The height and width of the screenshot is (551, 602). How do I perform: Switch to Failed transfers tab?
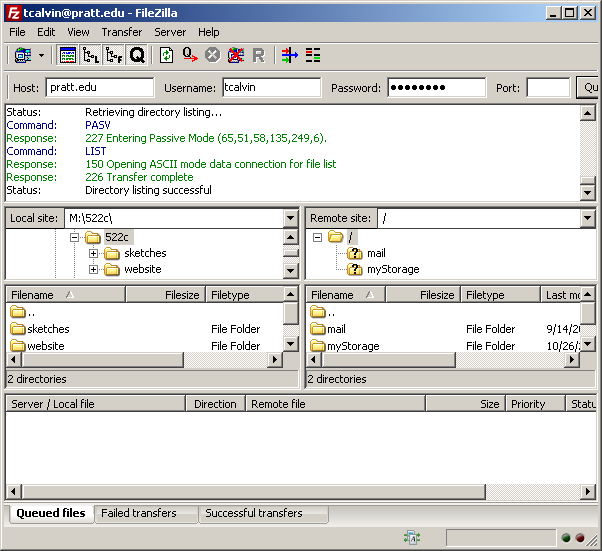[146, 513]
